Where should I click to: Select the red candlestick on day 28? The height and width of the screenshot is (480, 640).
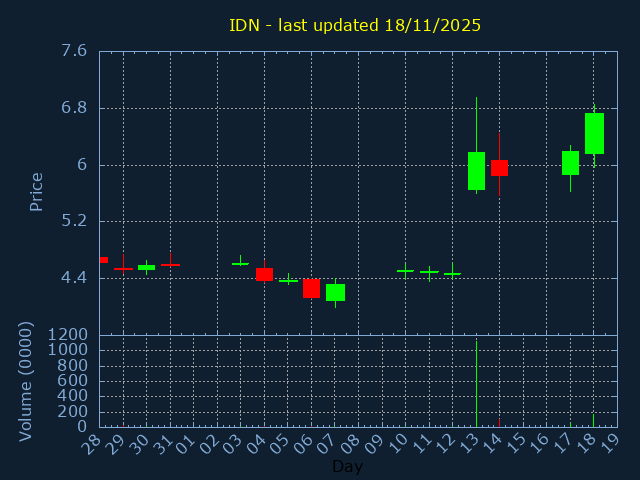point(103,260)
